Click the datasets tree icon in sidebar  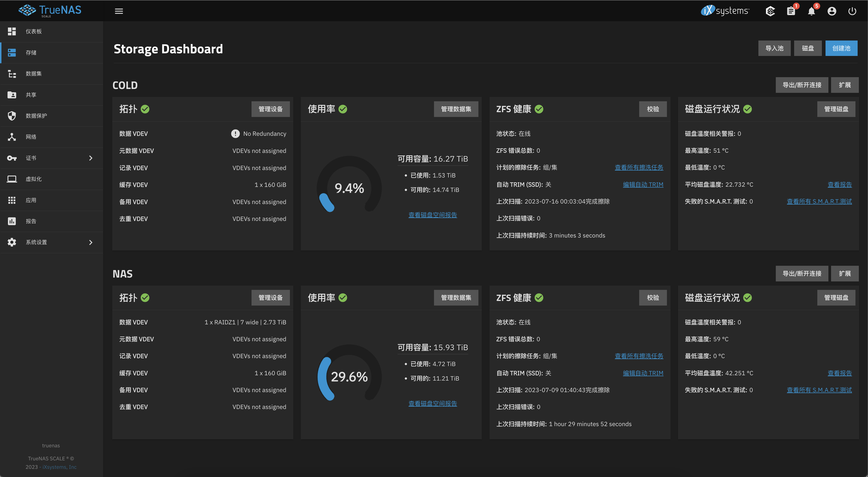12,74
